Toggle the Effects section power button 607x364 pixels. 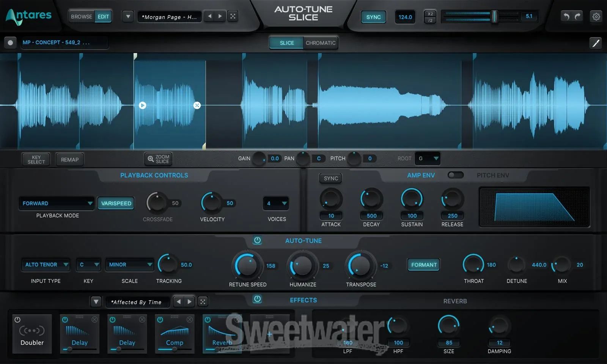pyautogui.click(x=257, y=299)
